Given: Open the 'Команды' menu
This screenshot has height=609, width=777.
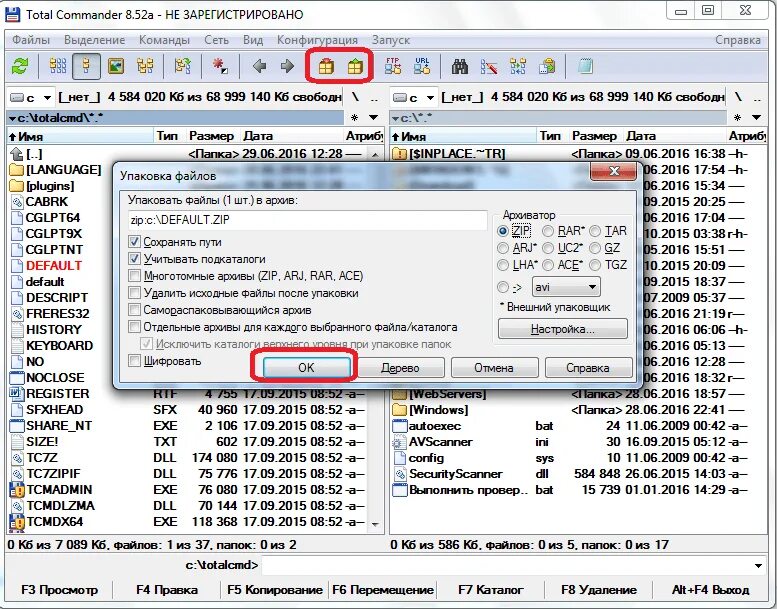Looking at the screenshot, I should click(x=164, y=40).
